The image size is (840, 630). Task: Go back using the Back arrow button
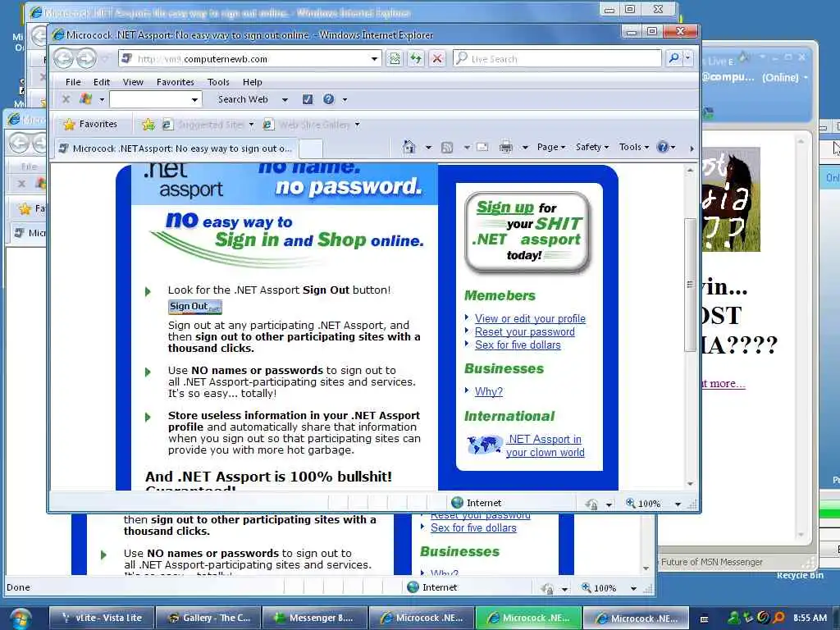[x=64, y=58]
